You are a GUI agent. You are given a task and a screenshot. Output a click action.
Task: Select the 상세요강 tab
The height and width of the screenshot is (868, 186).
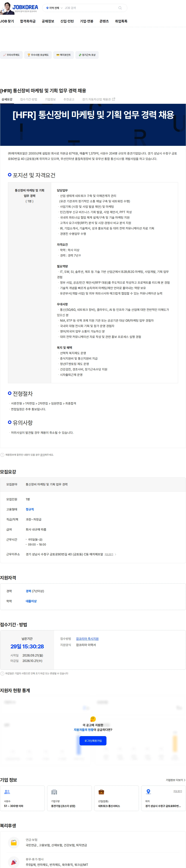pyautogui.click(x=7, y=99)
